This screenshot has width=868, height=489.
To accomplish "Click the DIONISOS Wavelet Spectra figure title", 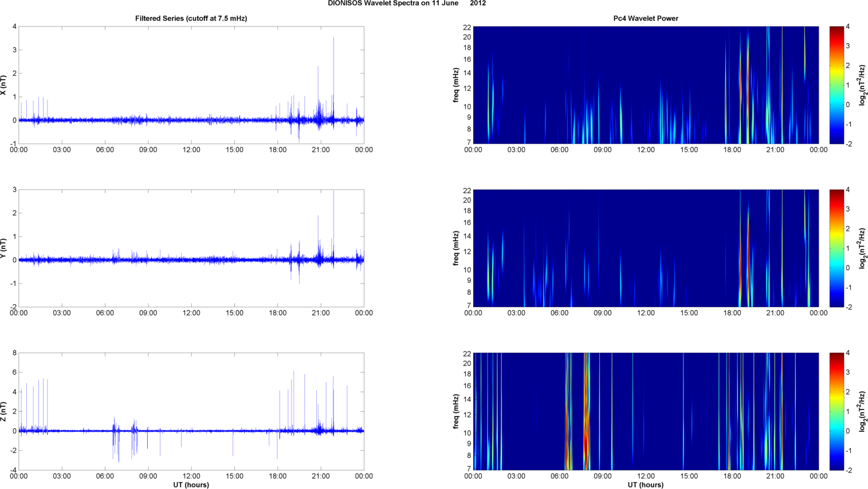I will tap(407, 3).
